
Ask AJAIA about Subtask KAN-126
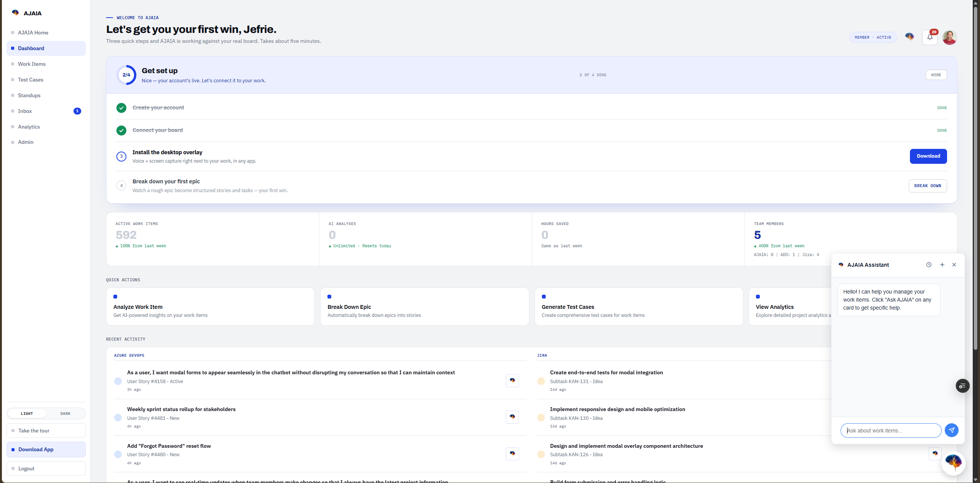pyautogui.click(x=935, y=454)
